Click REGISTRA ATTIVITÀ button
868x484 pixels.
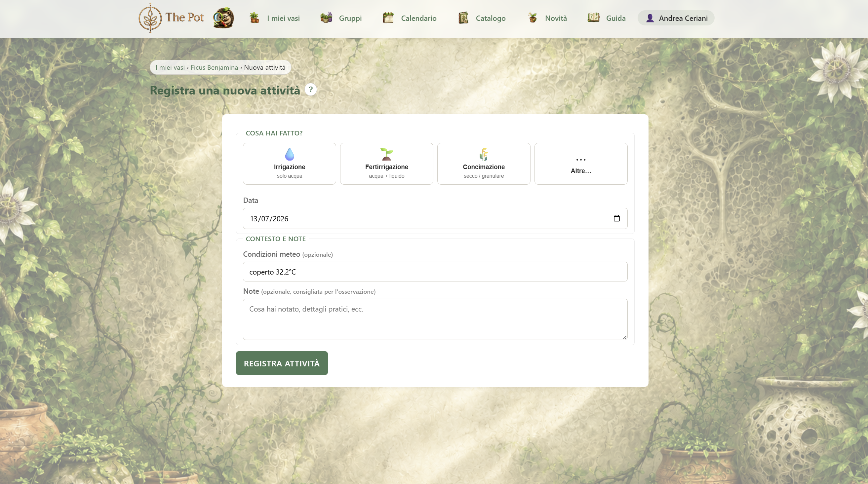click(282, 363)
